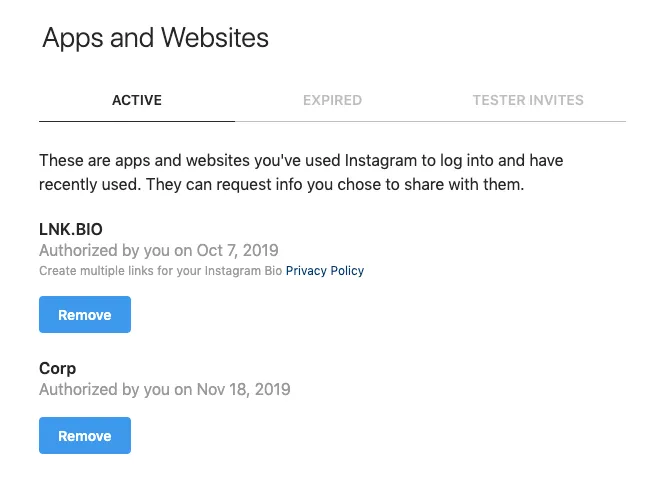654x484 pixels.
Task: Click the Nov 18, 2019 authorization line
Action: [164, 389]
